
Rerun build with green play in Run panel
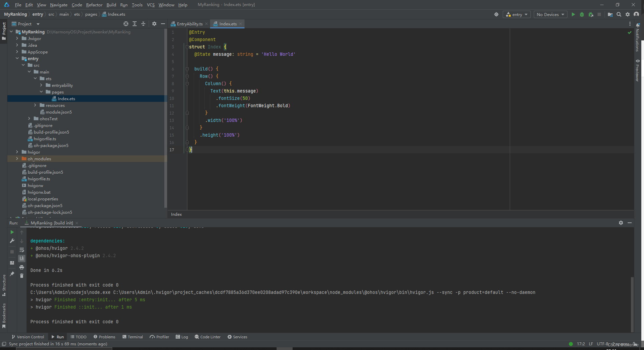pos(12,232)
